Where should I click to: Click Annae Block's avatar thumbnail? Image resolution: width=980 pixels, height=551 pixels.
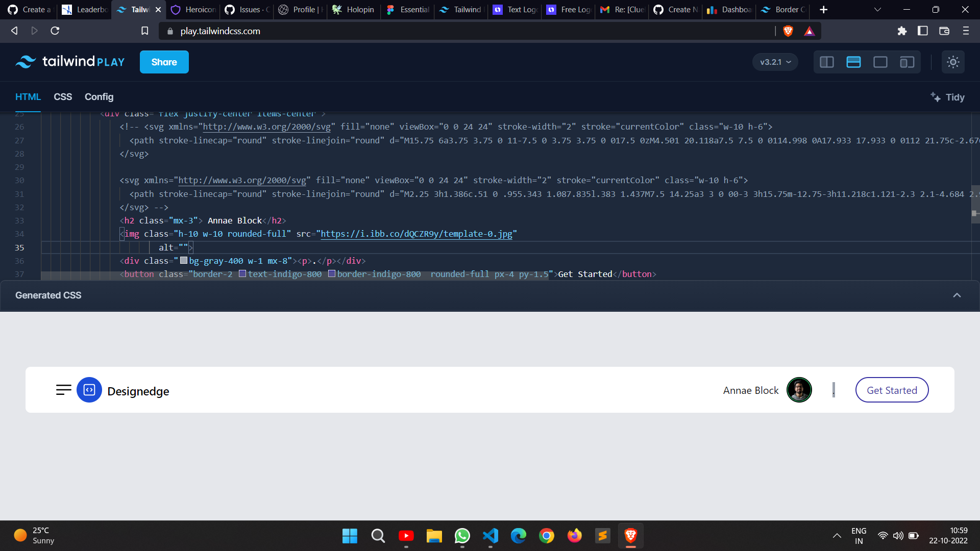(x=799, y=390)
